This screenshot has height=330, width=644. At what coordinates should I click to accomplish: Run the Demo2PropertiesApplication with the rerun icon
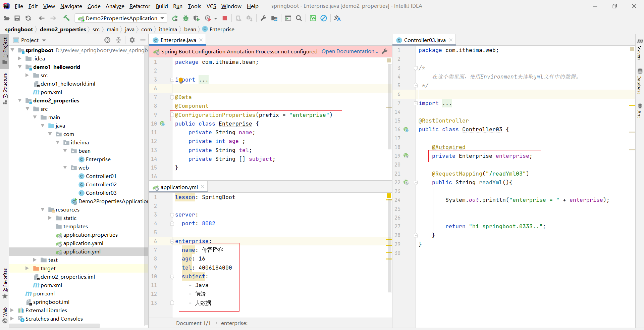pos(175,18)
